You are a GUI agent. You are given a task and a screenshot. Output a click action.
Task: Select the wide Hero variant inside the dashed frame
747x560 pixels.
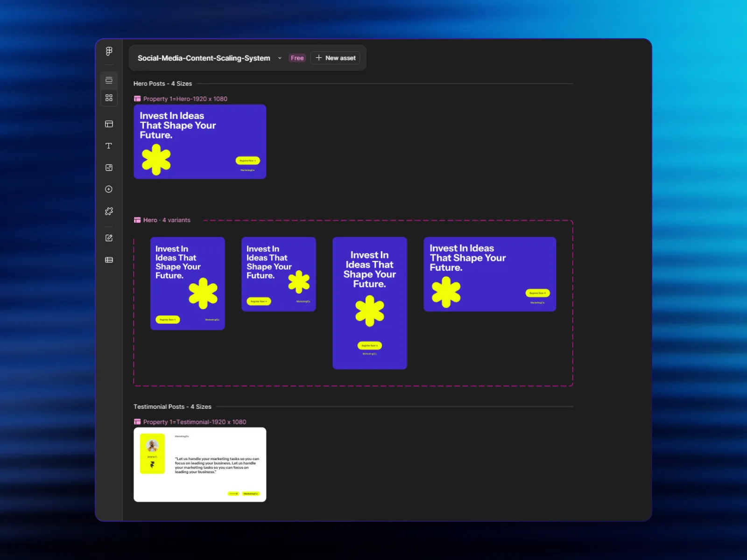coord(490,274)
